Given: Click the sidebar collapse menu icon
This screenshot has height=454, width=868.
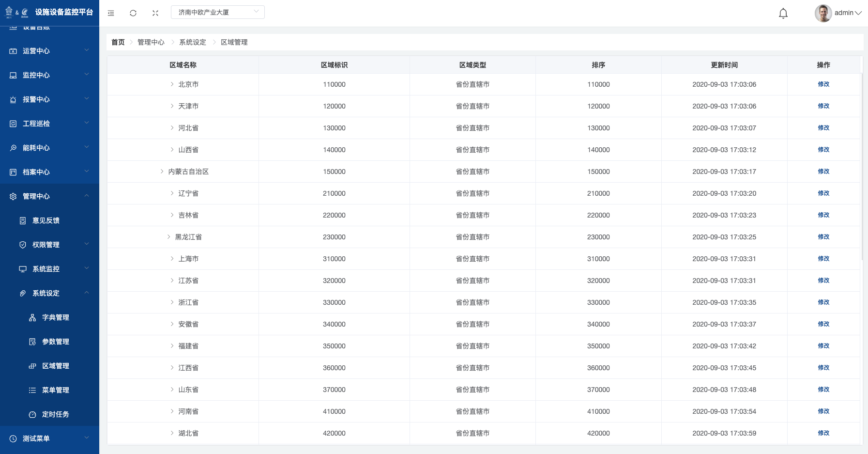Looking at the screenshot, I should (111, 13).
